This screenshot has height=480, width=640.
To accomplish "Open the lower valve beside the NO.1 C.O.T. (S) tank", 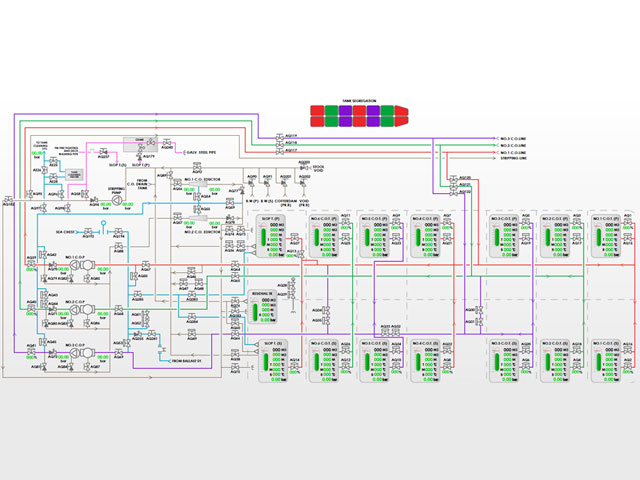I will [x=628, y=366].
